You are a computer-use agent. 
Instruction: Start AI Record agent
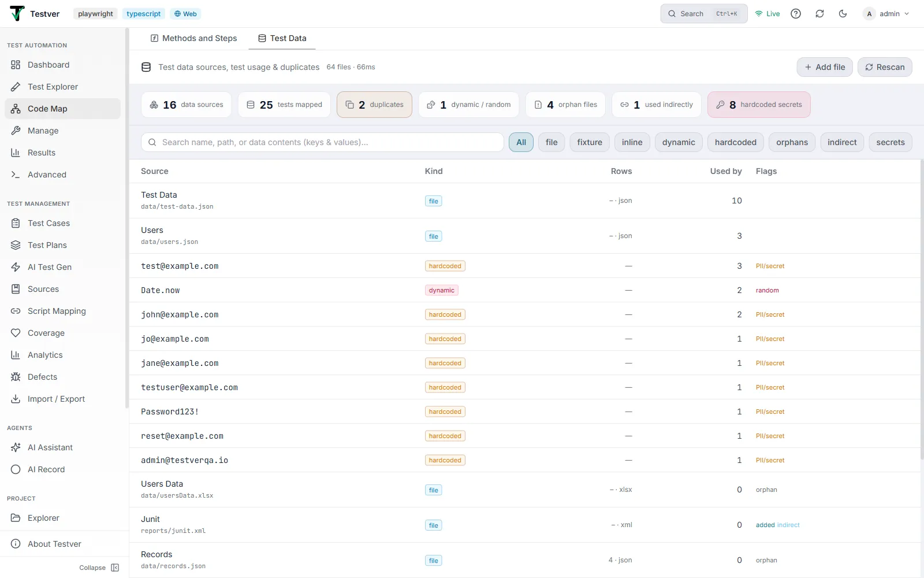[62, 469]
